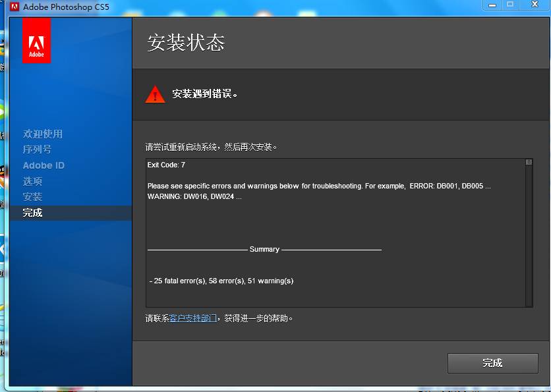Select the 序列号 step in sidebar

point(37,150)
